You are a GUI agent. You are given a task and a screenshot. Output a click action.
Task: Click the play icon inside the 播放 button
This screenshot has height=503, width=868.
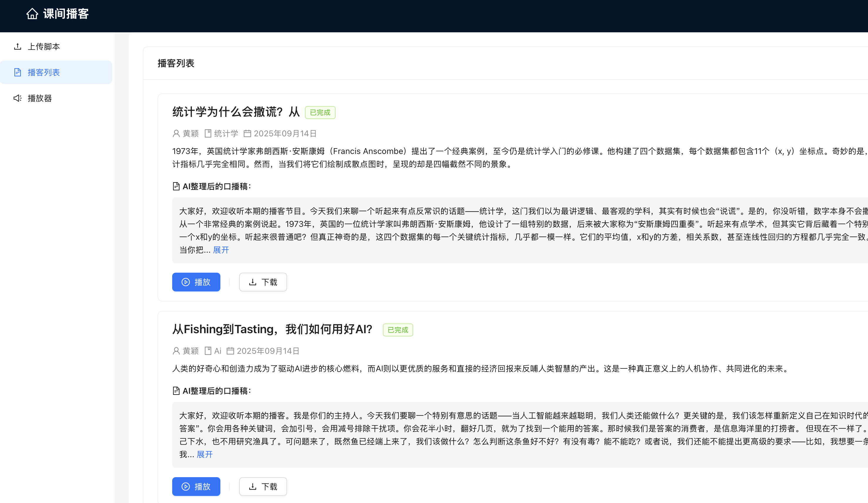click(x=185, y=282)
